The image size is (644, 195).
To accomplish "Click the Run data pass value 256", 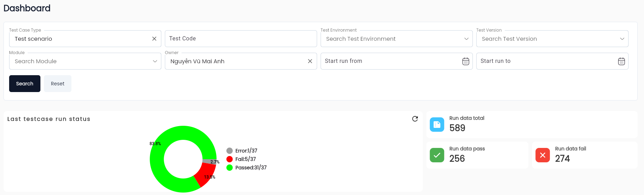I will 457,158.
